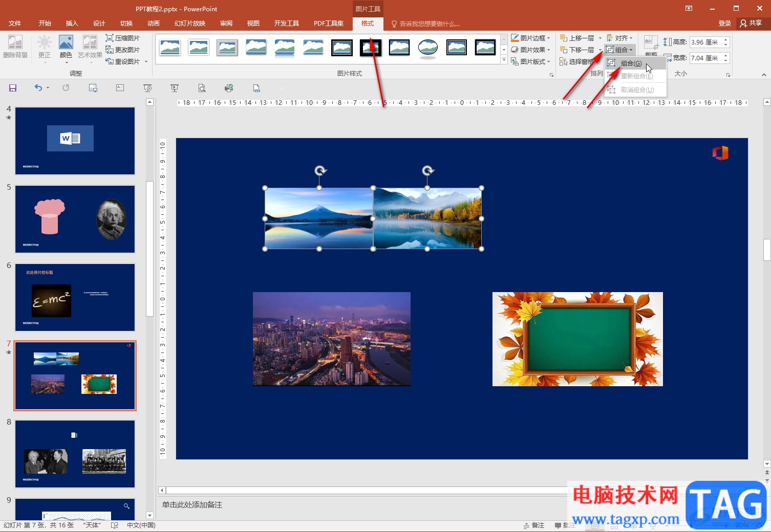The width and height of the screenshot is (771, 532).
Task: Click the Redo/Repeat icon
Action: point(66,88)
